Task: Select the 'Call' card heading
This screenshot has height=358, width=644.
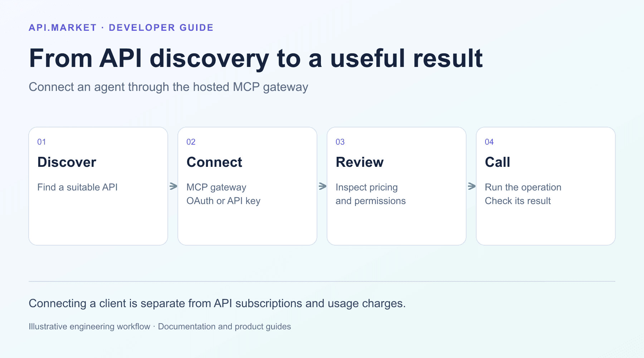Action: point(497,162)
